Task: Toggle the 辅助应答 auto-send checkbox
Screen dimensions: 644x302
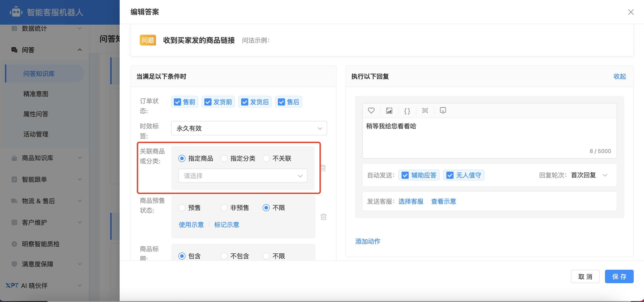Action: [405, 175]
